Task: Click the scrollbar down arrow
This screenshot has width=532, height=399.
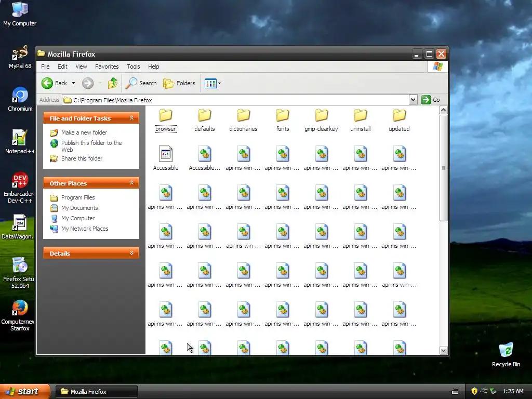Action: [443, 351]
